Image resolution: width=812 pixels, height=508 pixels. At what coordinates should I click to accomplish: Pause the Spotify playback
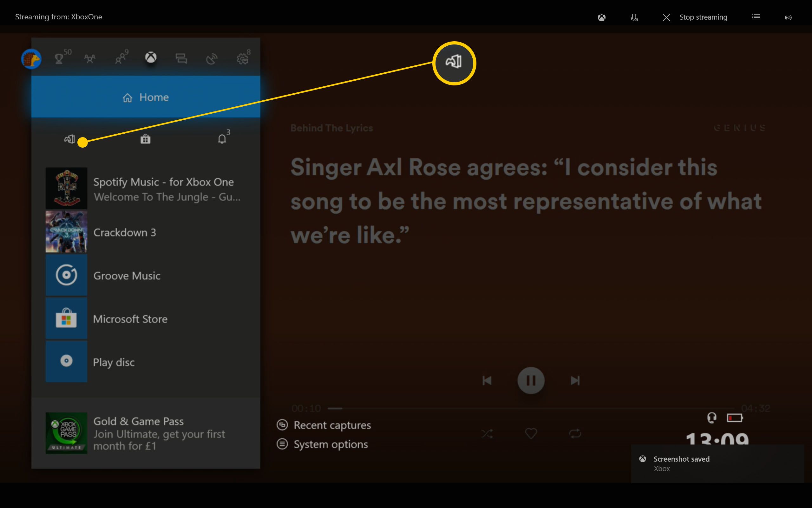pyautogui.click(x=531, y=381)
